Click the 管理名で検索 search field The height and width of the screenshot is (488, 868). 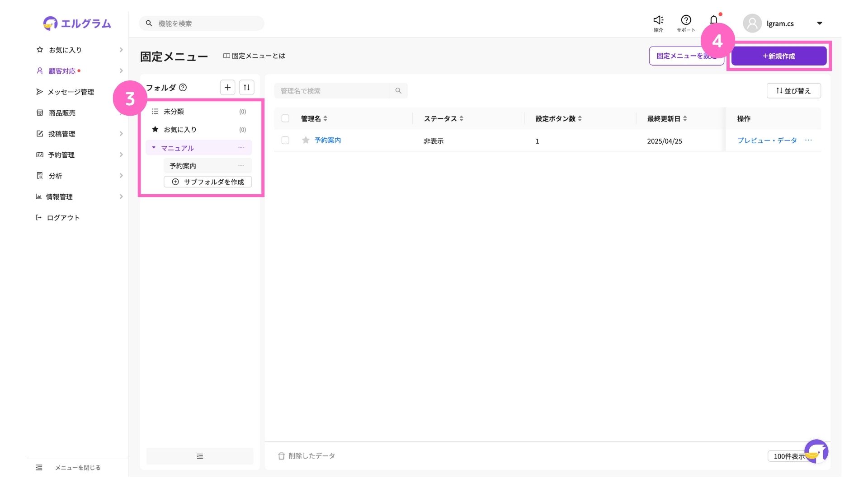coord(331,91)
